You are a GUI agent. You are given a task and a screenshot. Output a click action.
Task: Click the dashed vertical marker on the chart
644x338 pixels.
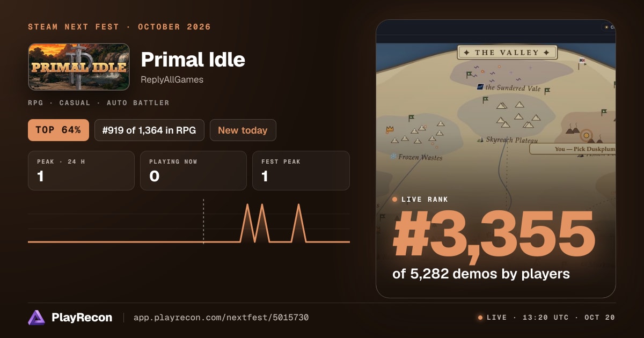pyautogui.click(x=203, y=221)
